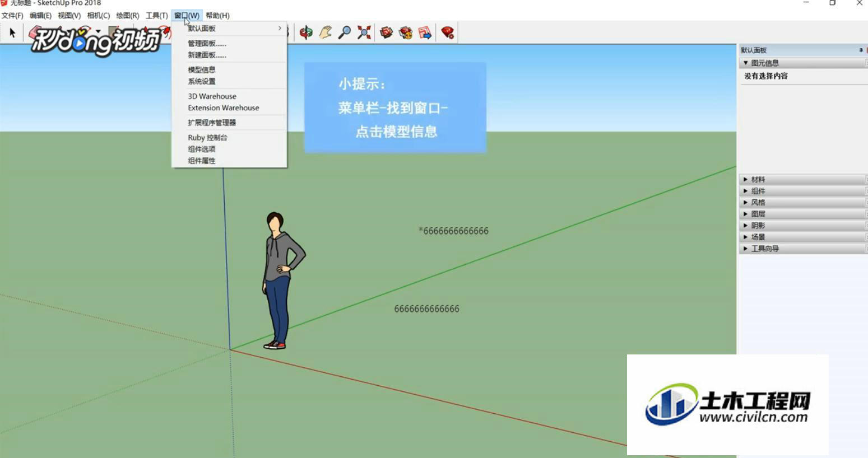
Task: Close the 窗口(W) menu
Action: [187, 16]
